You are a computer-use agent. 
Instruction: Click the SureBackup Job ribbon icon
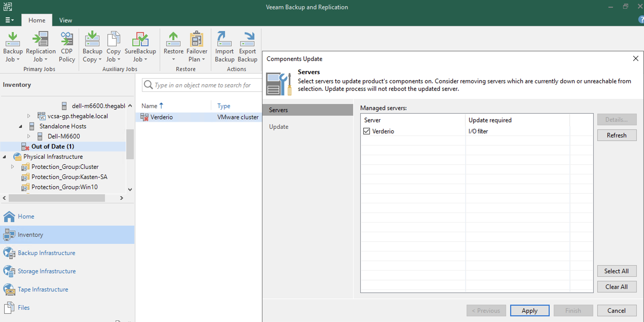tap(140, 40)
